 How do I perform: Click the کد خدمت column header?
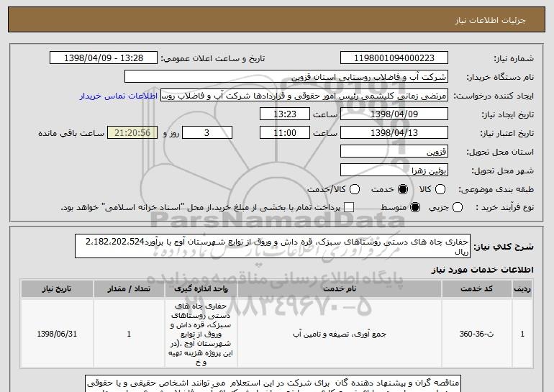476,289
